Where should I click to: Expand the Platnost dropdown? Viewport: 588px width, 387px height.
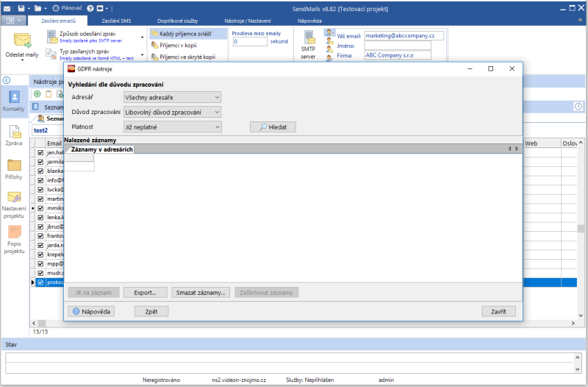click(172, 127)
